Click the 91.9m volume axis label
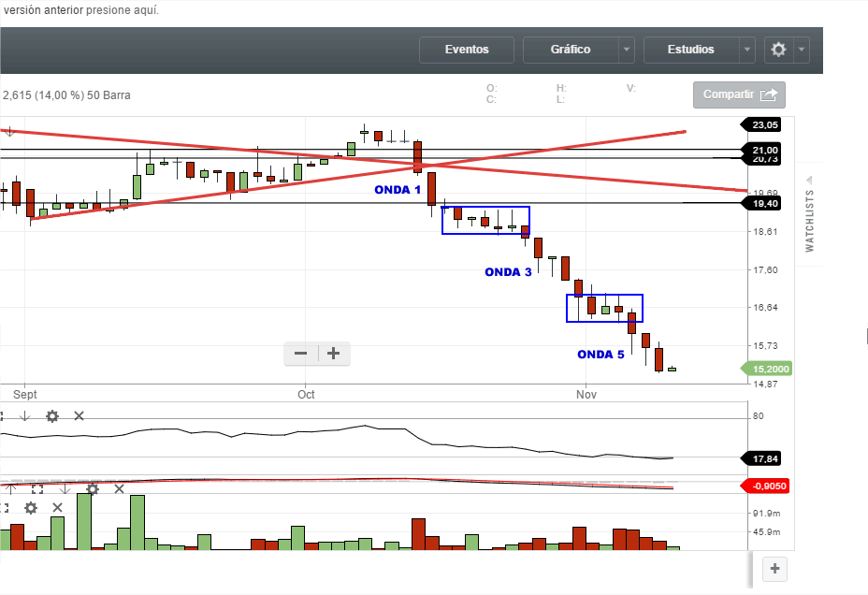The width and height of the screenshot is (868, 595). click(767, 514)
